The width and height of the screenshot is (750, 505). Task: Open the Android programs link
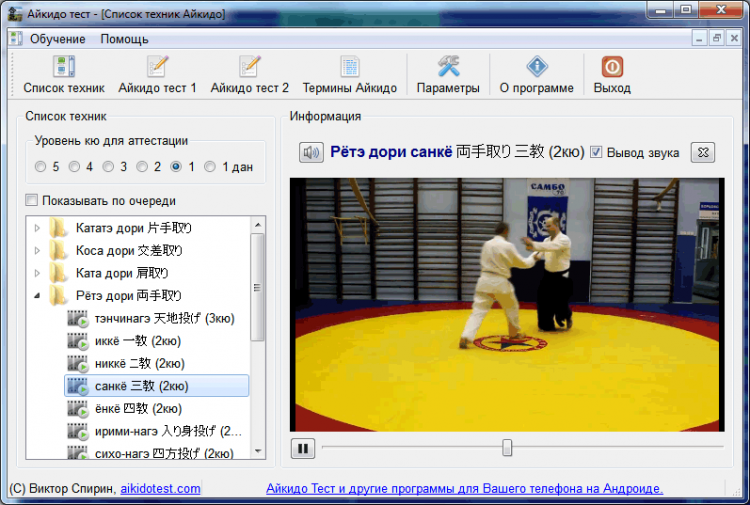pyautogui.click(x=464, y=489)
